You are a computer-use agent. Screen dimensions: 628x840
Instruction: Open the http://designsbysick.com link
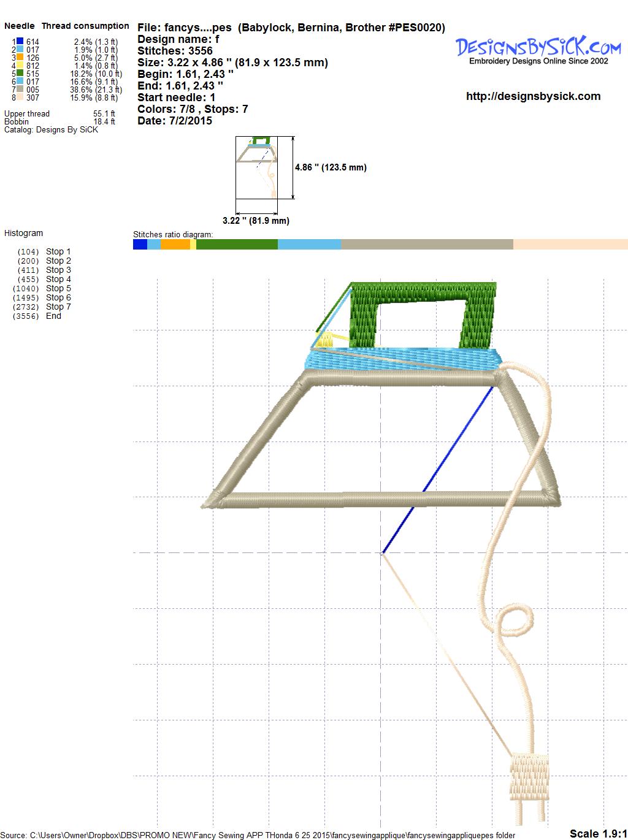[533, 96]
